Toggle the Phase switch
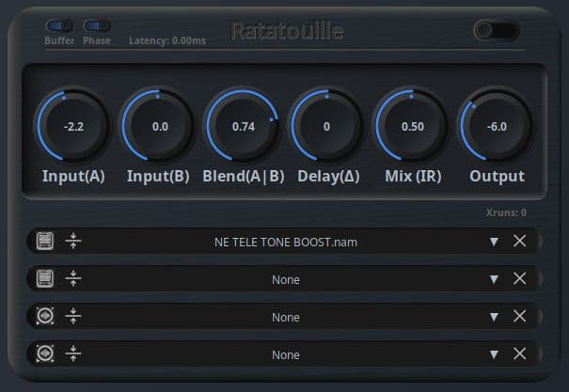This screenshot has height=392, width=569. 97,25
